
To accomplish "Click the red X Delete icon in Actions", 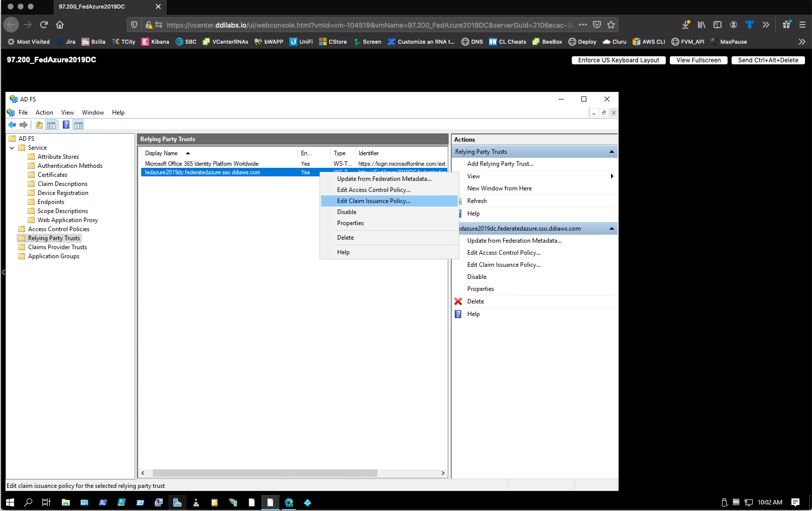I will click(458, 301).
